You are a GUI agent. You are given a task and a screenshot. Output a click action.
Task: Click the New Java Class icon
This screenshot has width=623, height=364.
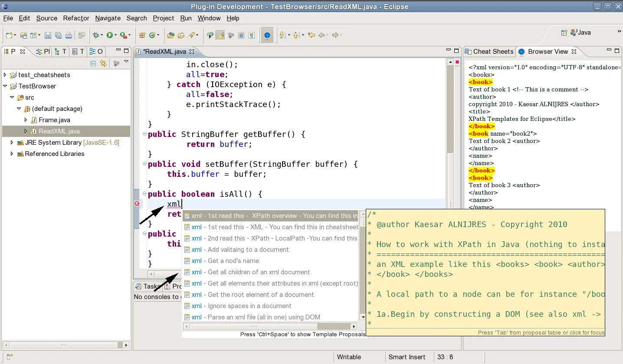coord(152,36)
